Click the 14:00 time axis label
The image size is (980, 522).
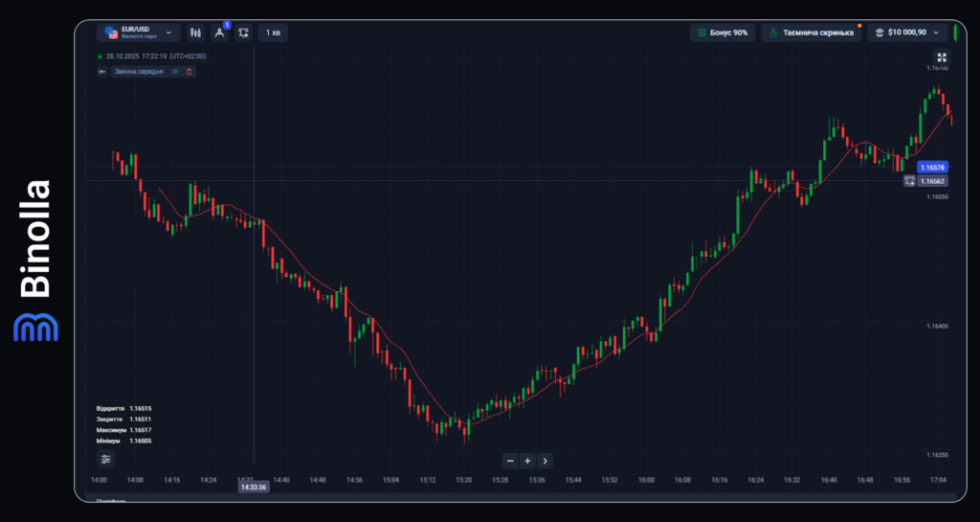[x=99, y=480]
